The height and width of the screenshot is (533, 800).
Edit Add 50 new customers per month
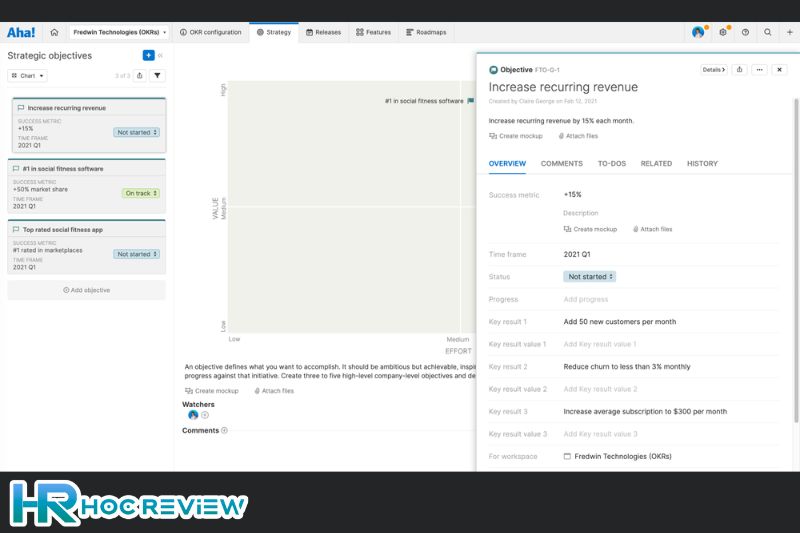620,322
